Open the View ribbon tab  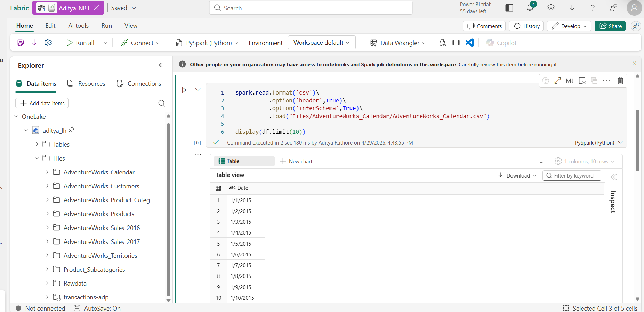tap(131, 26)
